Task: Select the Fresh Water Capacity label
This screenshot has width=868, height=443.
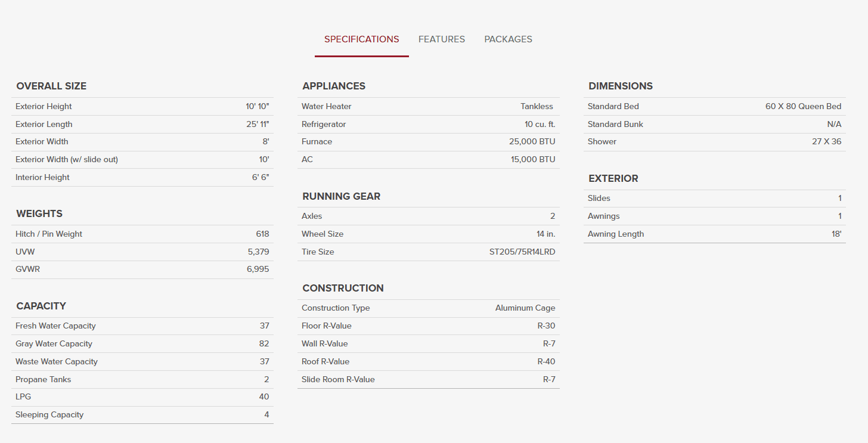Action: pyautogui.click(x=55, y=326)
